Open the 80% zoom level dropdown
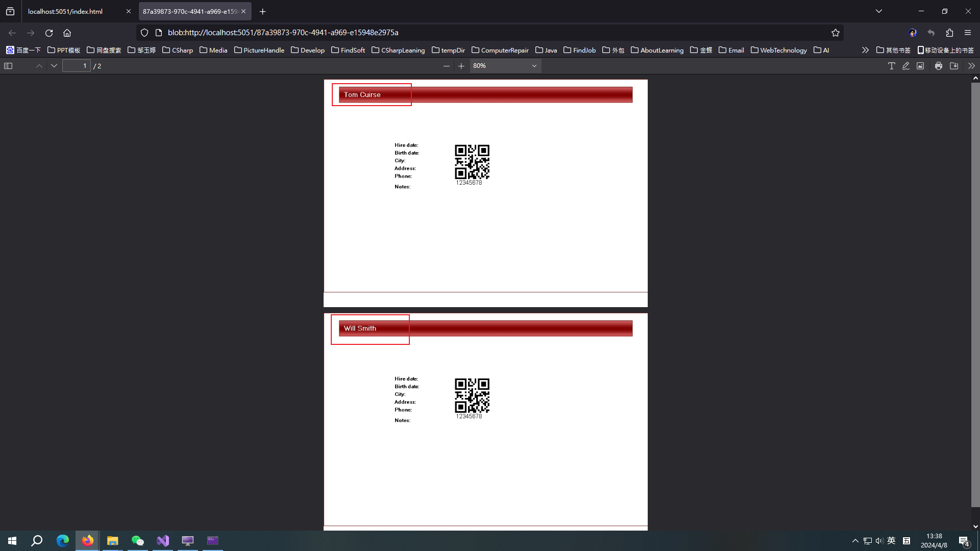 (x=505, y=66)
